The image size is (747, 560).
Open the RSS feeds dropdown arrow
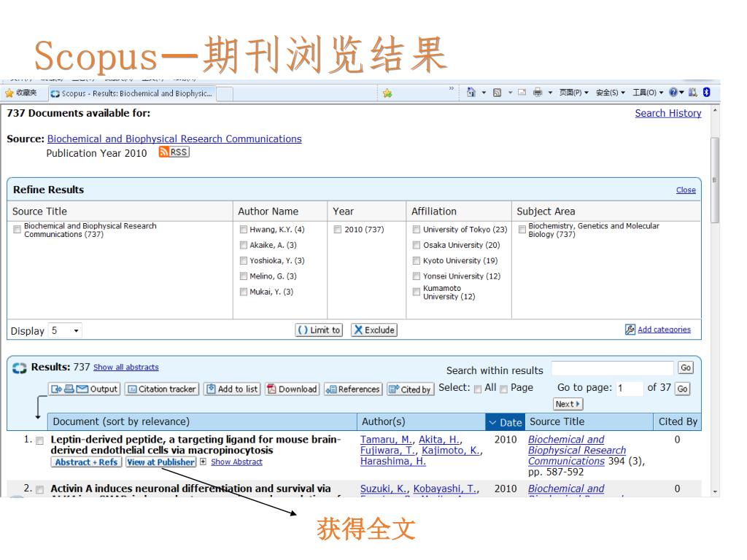tap(510, 93)
